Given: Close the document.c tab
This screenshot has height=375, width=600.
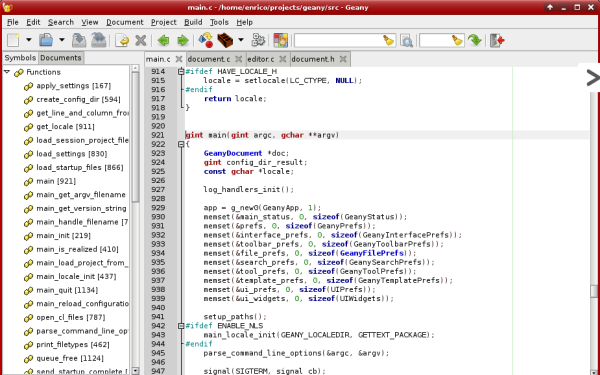Looking at the screenshot, I should pos(238,59).
